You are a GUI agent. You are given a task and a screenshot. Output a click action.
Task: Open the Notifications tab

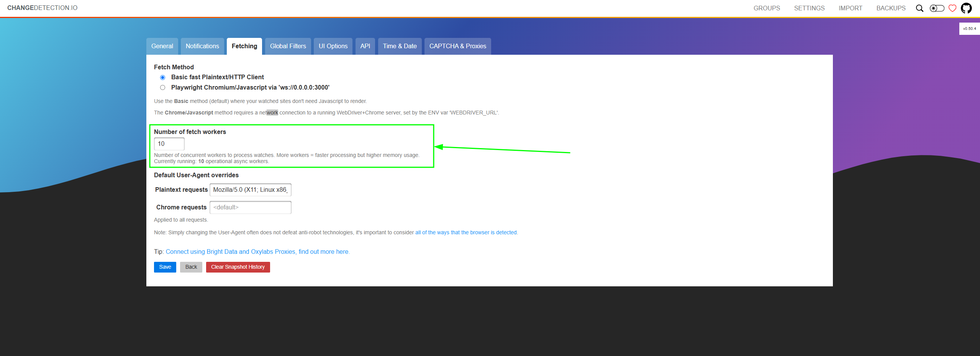[x=202, y=46]
